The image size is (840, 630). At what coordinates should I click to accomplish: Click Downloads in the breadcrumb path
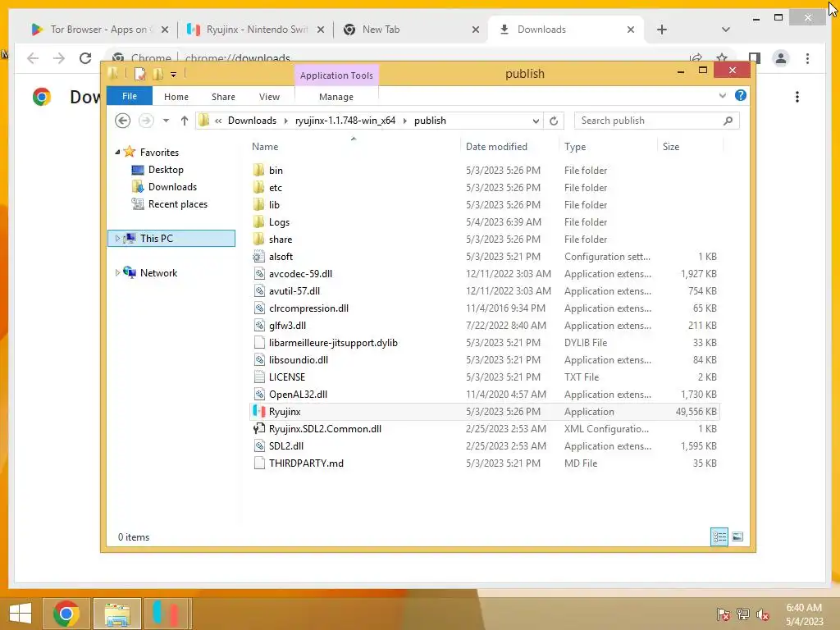click(x=253, y=121)
